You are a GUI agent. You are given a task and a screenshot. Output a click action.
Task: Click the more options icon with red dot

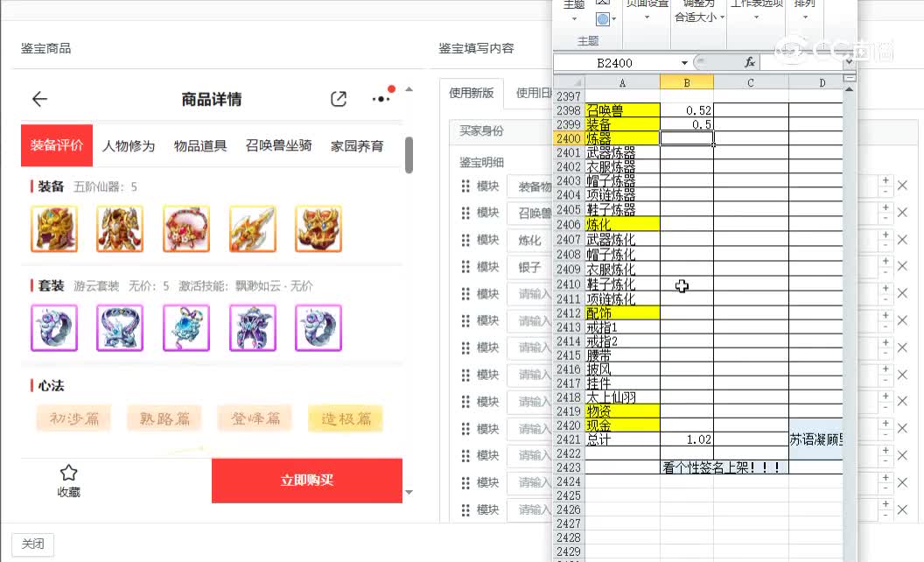(381, 99)
